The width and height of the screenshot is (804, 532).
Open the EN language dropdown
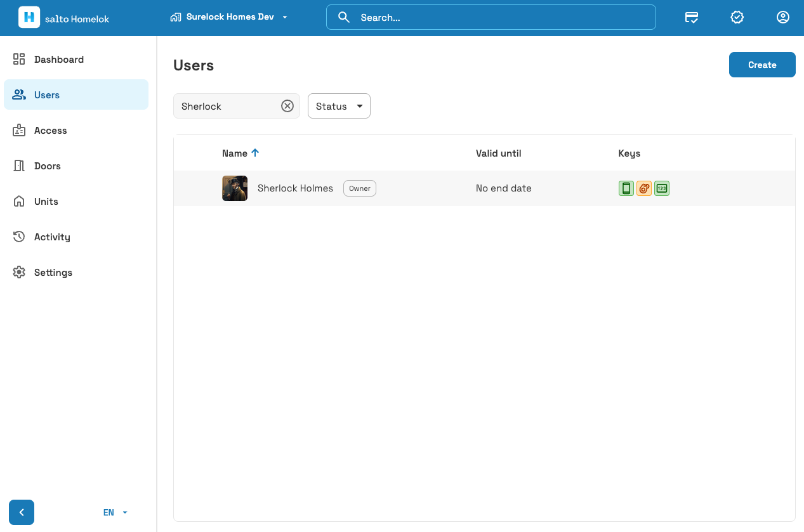[115, 512]
